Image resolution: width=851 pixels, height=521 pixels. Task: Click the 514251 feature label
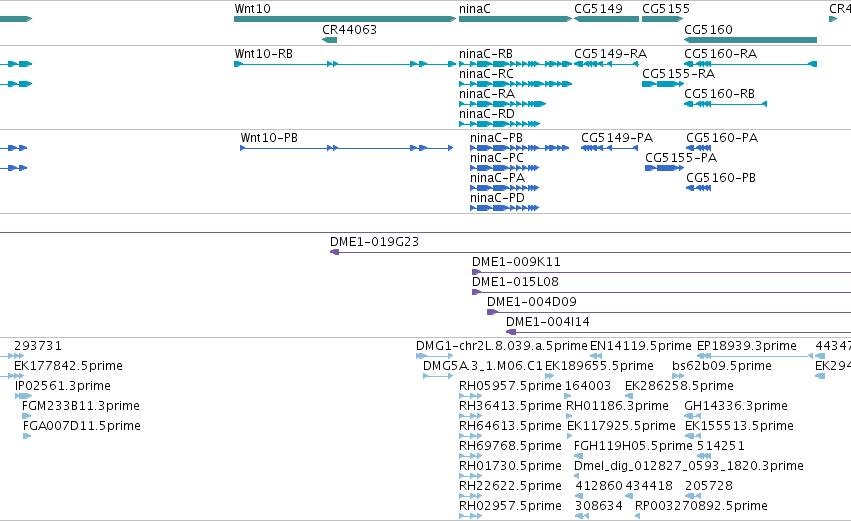coord(721,447)
